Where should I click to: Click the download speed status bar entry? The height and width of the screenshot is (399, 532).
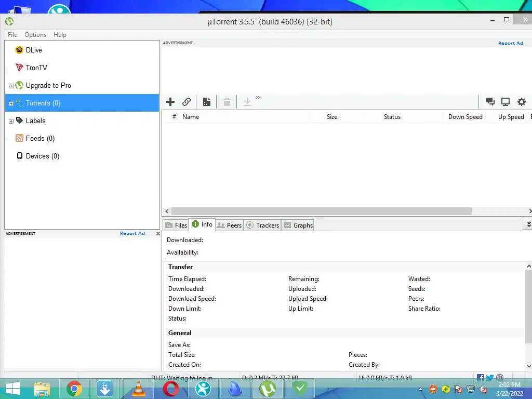(270, 378)
